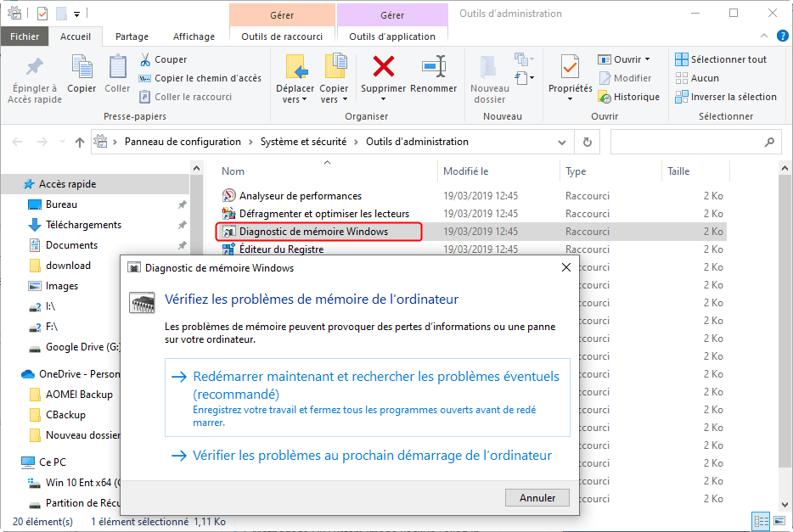This screenshot has width=793, height=532.
Task: Click the Annuler button
Action: 537,498
